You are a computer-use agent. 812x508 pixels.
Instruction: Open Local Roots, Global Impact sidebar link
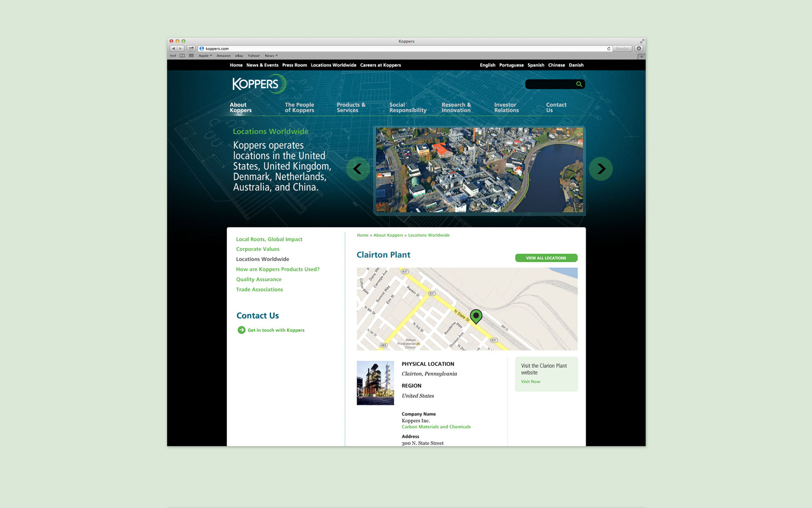point(269,239)
